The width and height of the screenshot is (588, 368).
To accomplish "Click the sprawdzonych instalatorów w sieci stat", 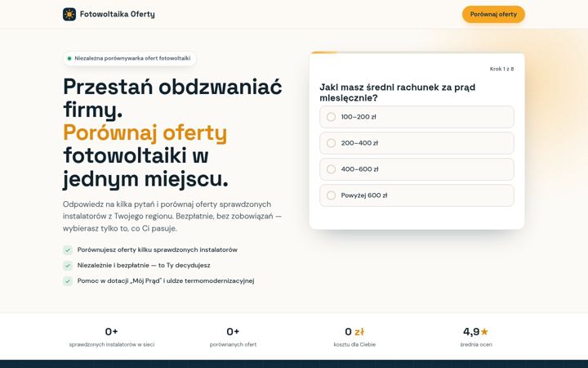I will pos(112,337).
